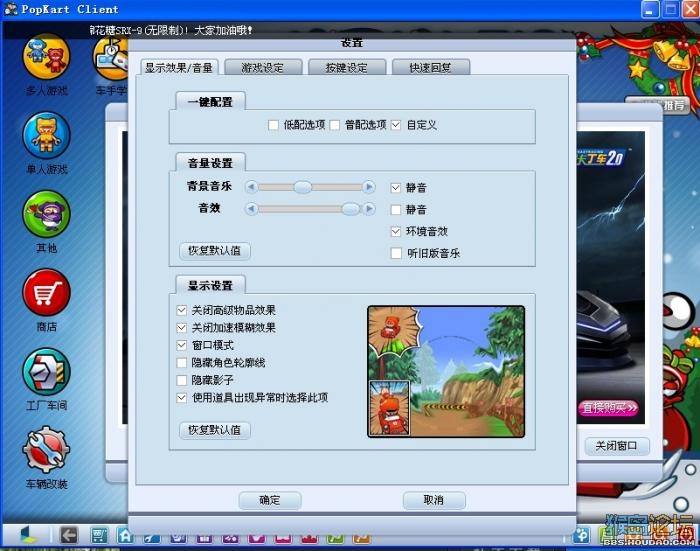This screenshot has width=700, height=551.
Task: Click the 其他 sidebar icon
Action: coord(46,214)
